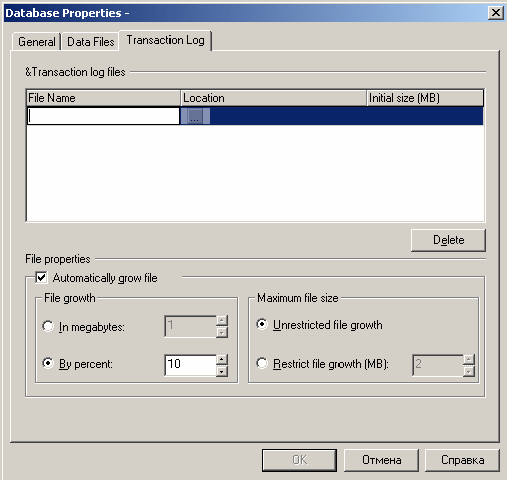508x481 pixels.
Task: Click the File Name edit cell
Action: (103, 116)
